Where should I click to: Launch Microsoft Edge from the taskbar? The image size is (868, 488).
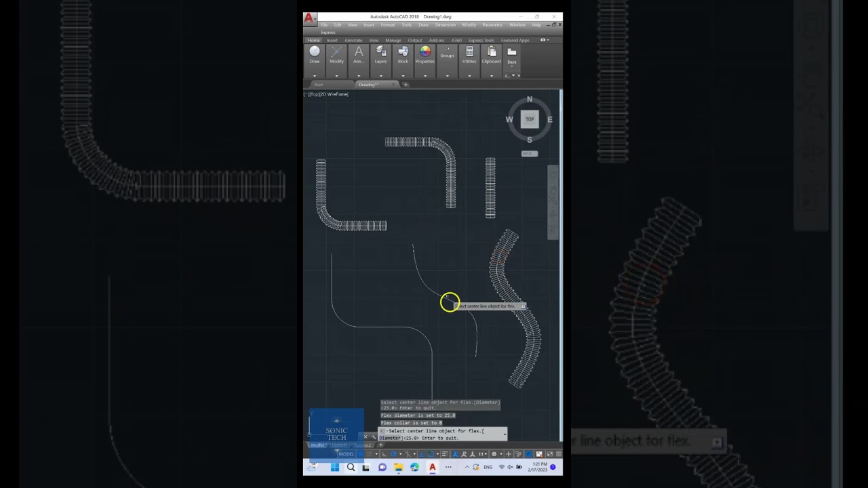point(414,467)
